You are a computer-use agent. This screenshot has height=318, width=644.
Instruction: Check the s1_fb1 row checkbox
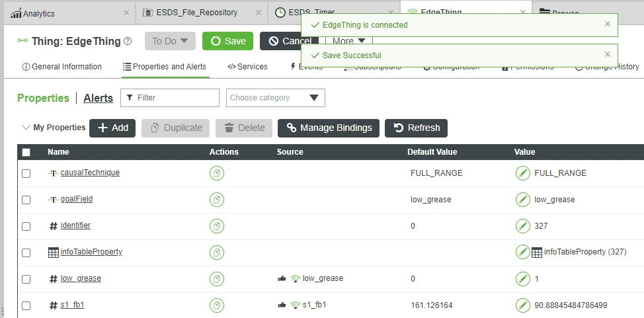click(26, 305)
